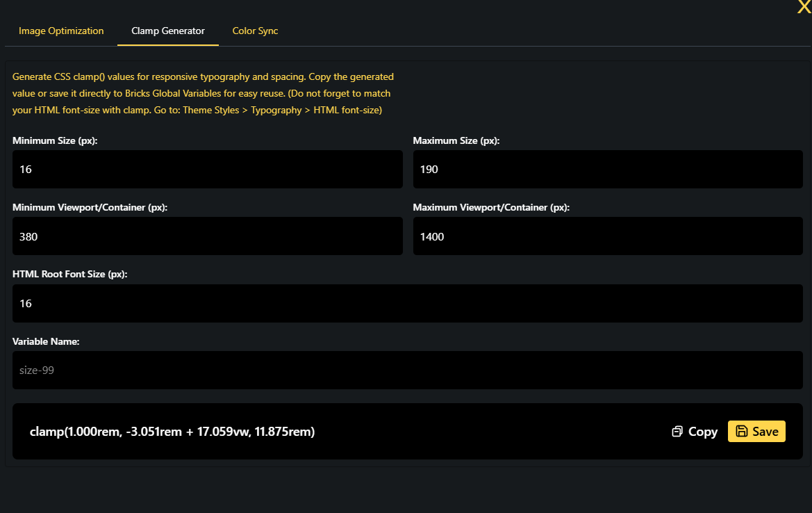Screen dimensions: 812x513
Task: Select the Clamp Generator tab
Action: pyautogui.click(x=168, y=31)
